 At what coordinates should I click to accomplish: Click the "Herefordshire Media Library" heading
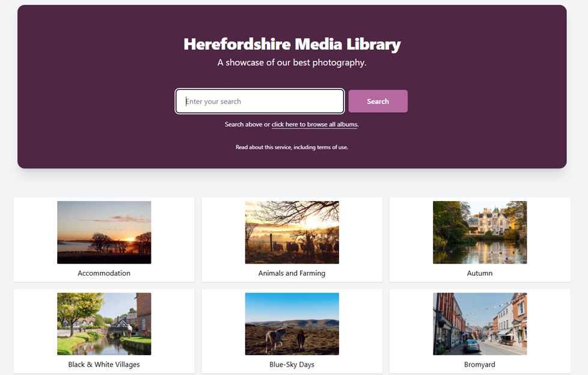point(292,45)
